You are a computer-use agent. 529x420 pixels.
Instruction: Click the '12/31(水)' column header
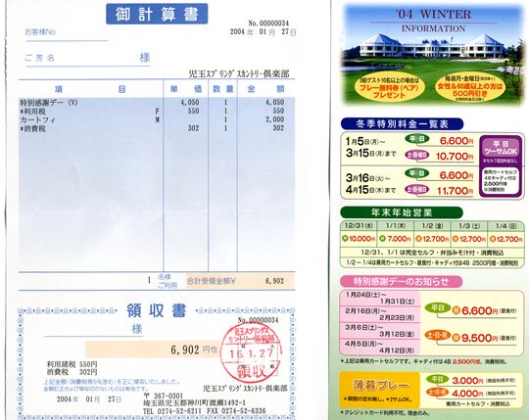(359, 226)
